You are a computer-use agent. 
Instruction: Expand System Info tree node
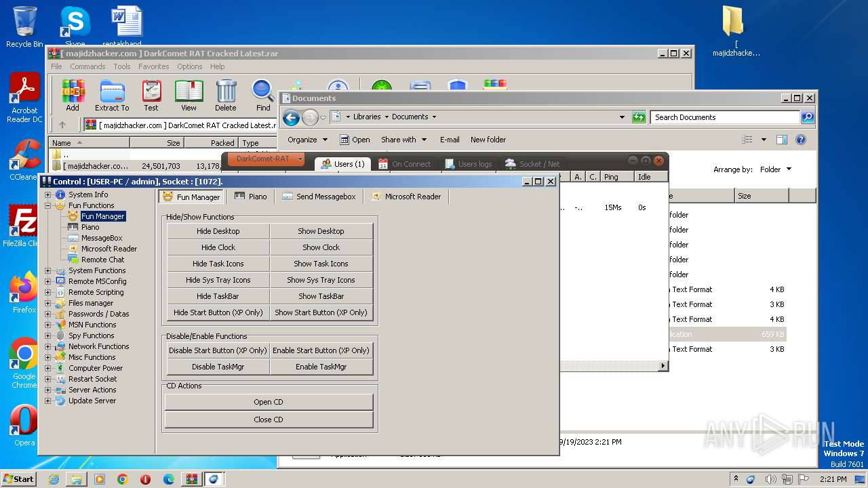pyautogui.click(x=48, y=195)
